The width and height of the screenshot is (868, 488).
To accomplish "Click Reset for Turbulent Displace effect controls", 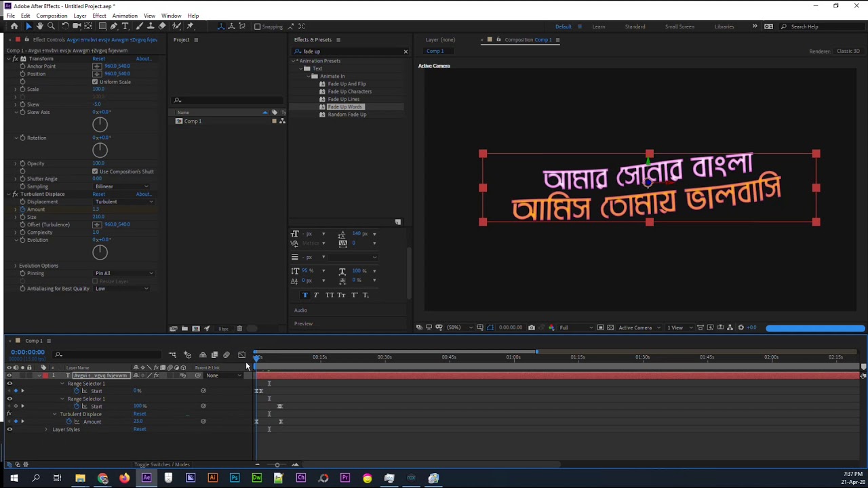I will point(98,194).
